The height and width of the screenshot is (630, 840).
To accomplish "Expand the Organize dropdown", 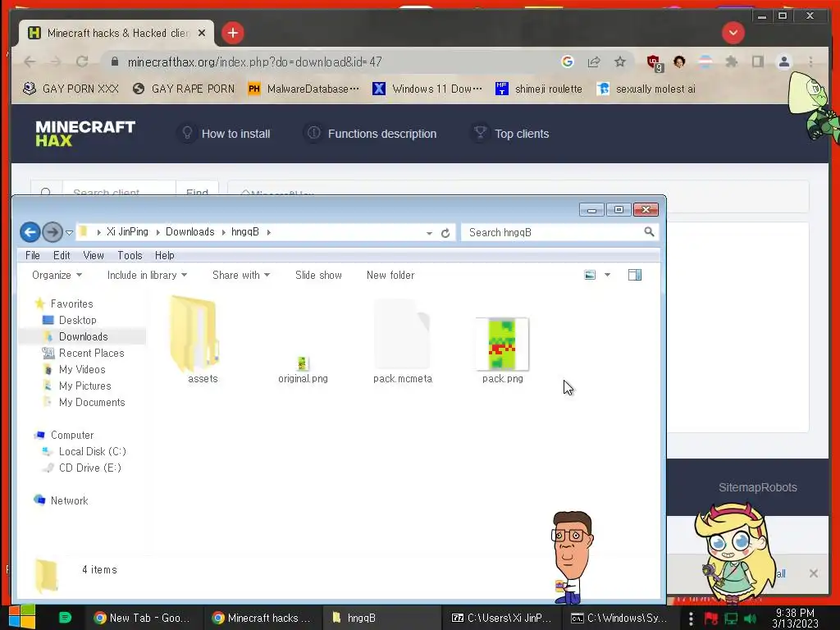I will tap(57, 276).
